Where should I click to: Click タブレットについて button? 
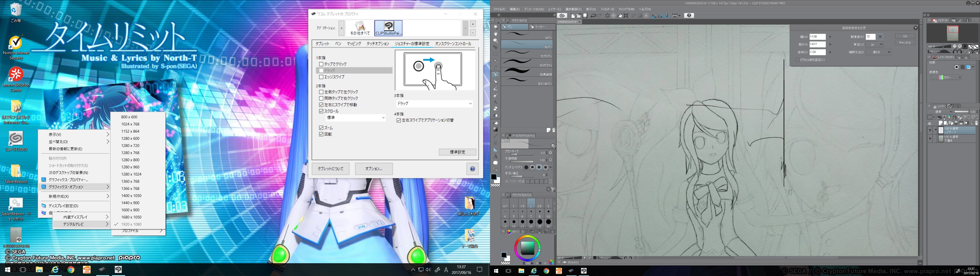tap(330, 169)
